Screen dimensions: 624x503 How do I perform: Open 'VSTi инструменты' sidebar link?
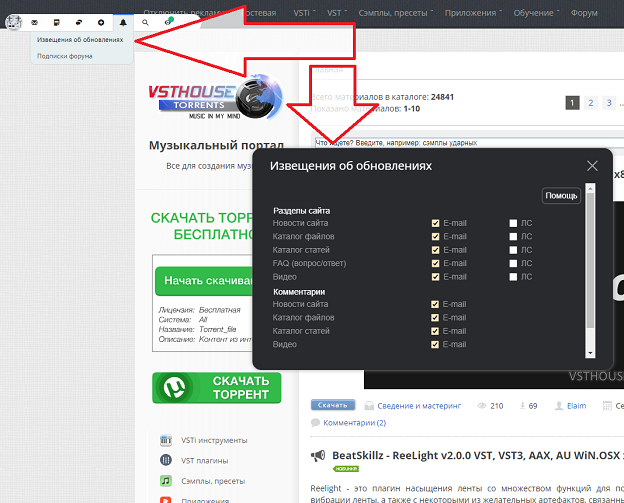point(214,441)
